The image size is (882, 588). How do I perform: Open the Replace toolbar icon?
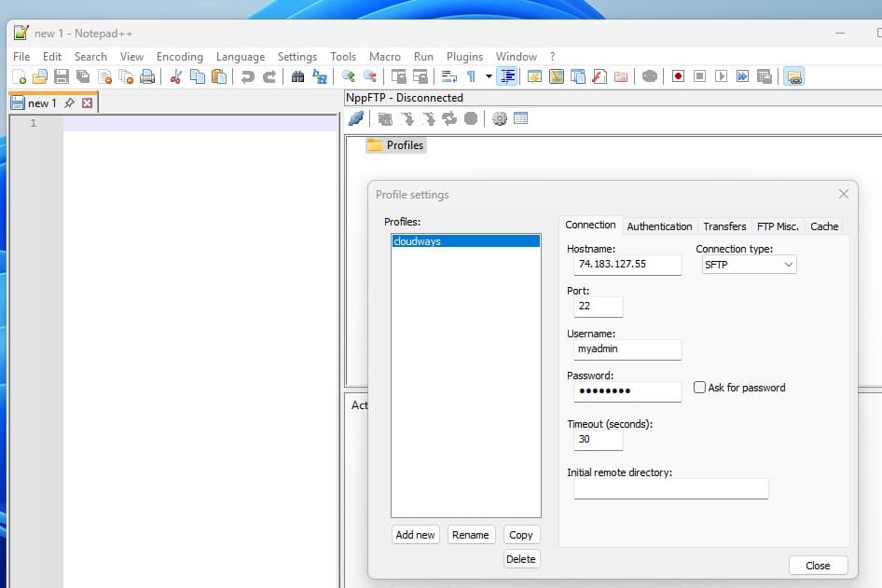coord(320,76)
